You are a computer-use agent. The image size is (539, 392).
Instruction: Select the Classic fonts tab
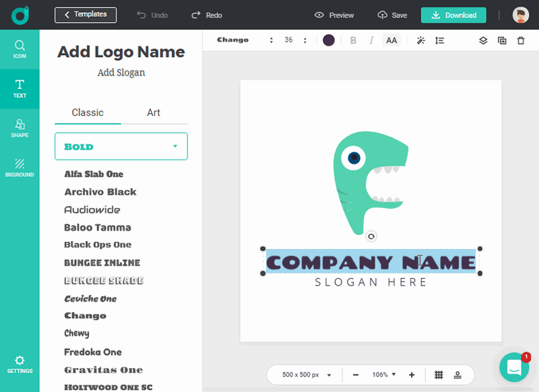[x=88, y=112]
